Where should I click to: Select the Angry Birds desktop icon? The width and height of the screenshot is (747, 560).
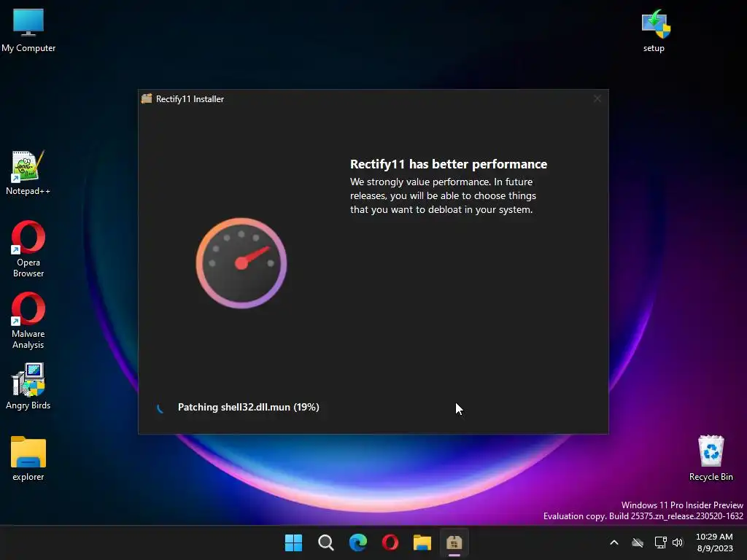28,386
